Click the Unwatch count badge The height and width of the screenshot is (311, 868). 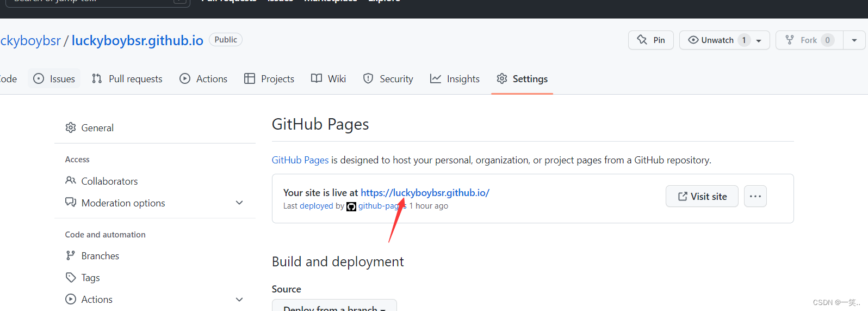click(x=744, y=40)
